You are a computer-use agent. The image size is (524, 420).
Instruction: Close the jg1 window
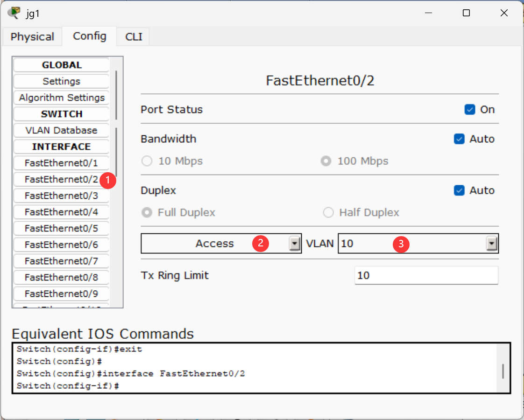504,13
